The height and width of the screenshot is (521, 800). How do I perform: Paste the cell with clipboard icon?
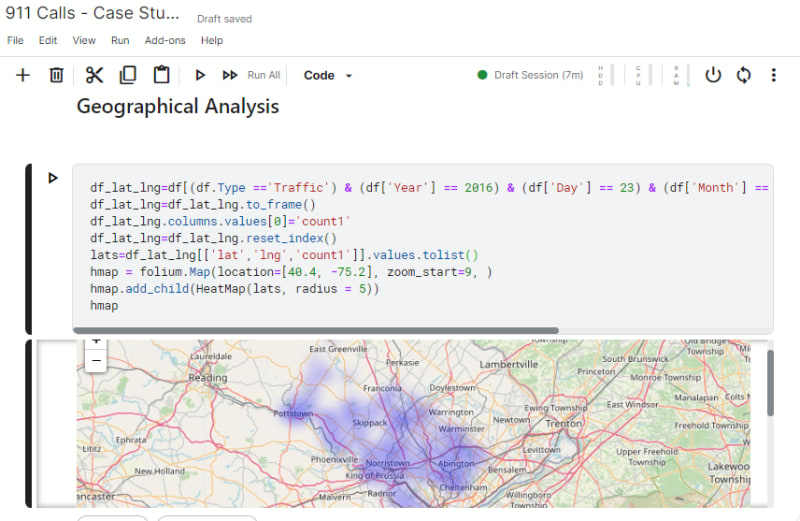pyautogui.click(x=161, y=75)
